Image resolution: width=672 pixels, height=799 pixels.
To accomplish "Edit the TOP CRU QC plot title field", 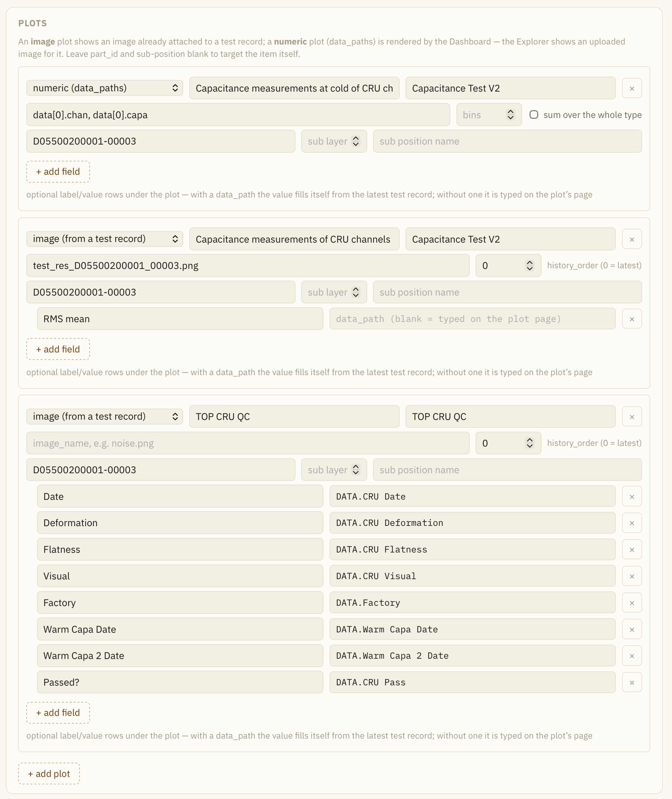I will click(x=294, y=416).
